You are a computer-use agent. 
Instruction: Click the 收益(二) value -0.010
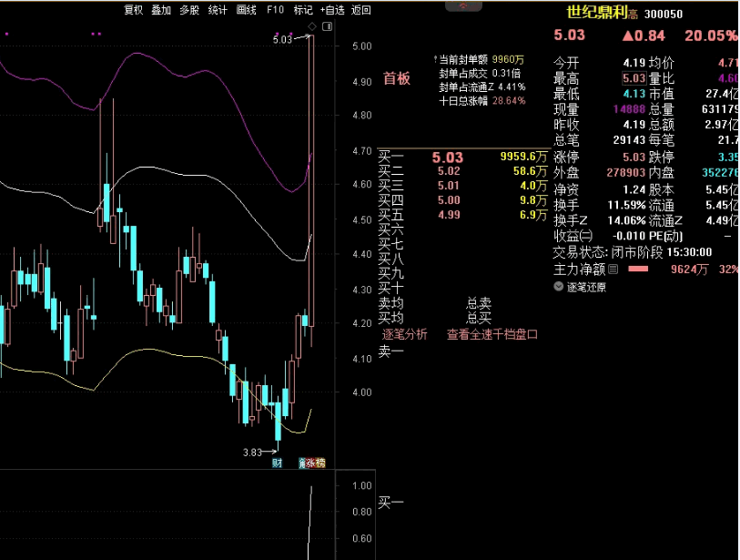[629, 236]
